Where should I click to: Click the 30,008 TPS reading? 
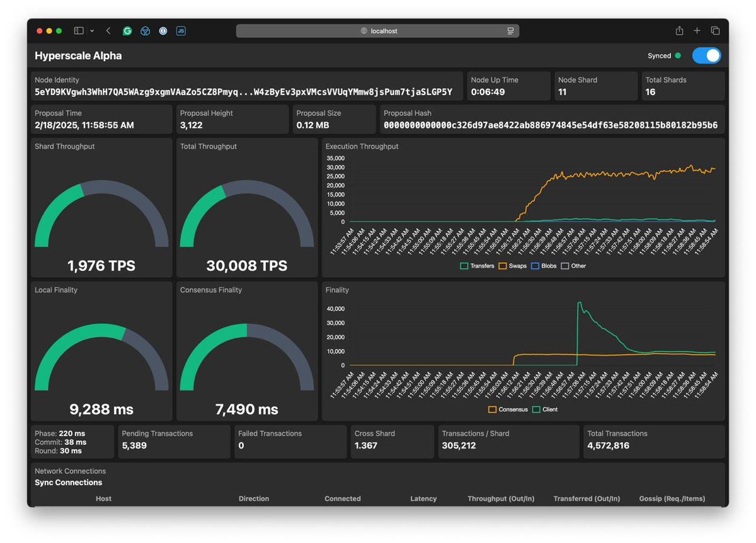pyautogui.click(x=247, y=266)
